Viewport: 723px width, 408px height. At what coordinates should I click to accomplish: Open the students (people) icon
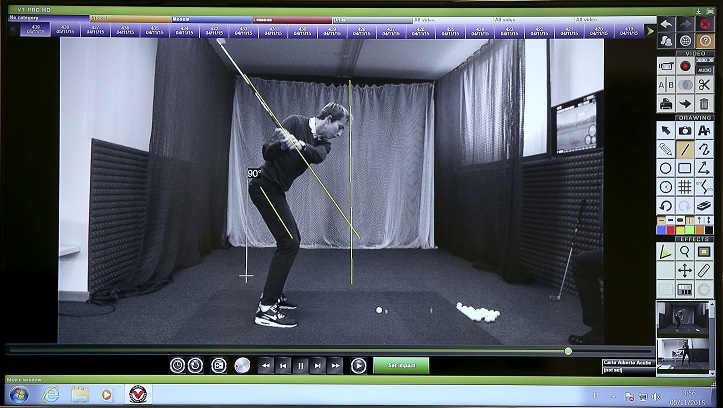click(666, 41)
